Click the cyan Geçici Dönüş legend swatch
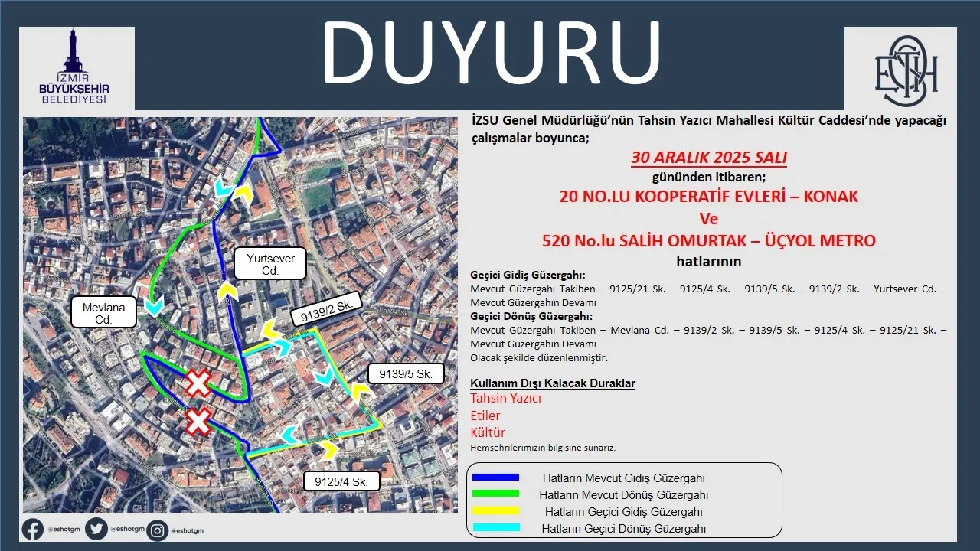This screenshot has height=551, width=980. click(x=496, y=528)
